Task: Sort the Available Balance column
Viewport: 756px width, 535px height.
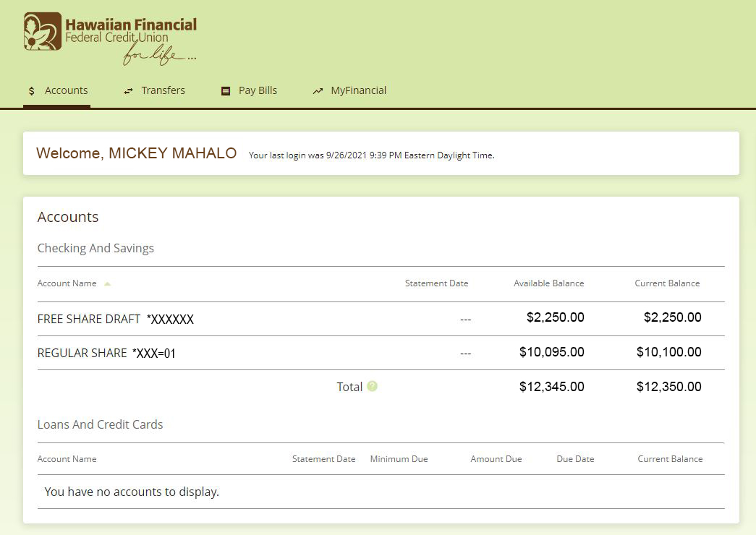Action: (x=549, y=283)
